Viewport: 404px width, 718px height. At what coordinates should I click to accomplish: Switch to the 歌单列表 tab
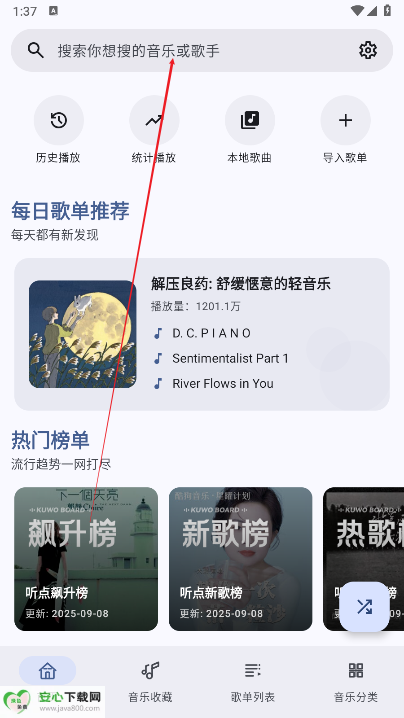252,681
